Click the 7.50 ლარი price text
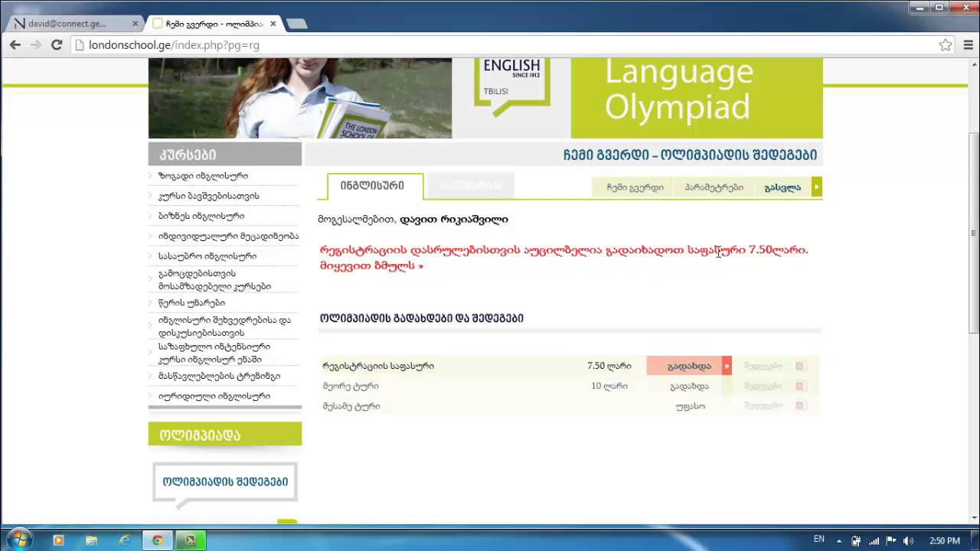 tap(609, 366)
